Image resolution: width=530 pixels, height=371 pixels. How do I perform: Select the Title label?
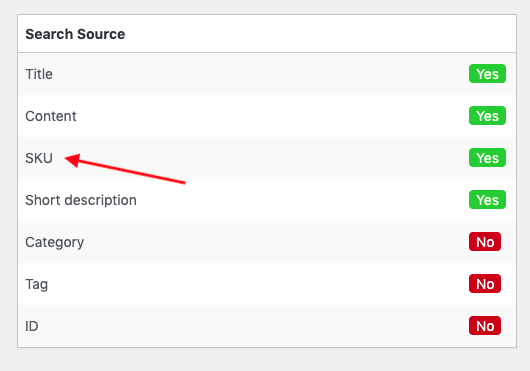(x=39, y=74)
